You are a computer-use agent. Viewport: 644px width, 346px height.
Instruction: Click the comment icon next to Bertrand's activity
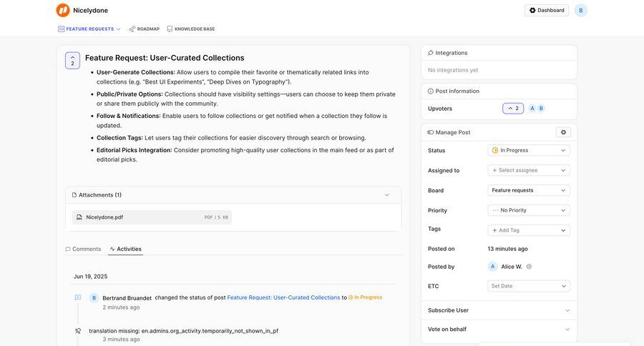pyautogui.click(x=78, y=297)
